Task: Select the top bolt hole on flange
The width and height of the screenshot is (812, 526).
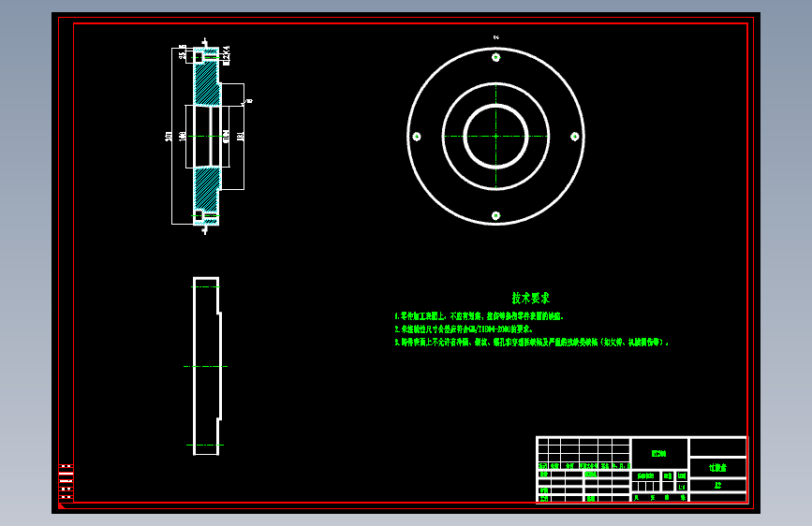Action: coord(495,57)
